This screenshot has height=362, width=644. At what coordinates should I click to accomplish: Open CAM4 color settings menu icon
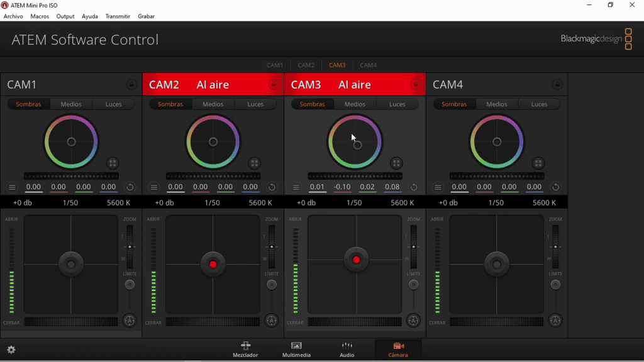pos(438,187)
